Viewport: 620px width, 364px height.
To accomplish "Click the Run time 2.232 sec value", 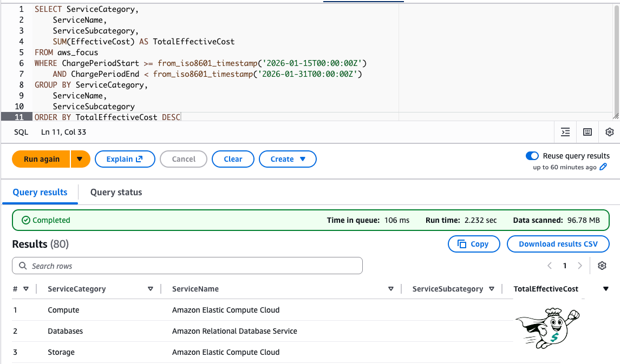I will (x=480, y=220).
